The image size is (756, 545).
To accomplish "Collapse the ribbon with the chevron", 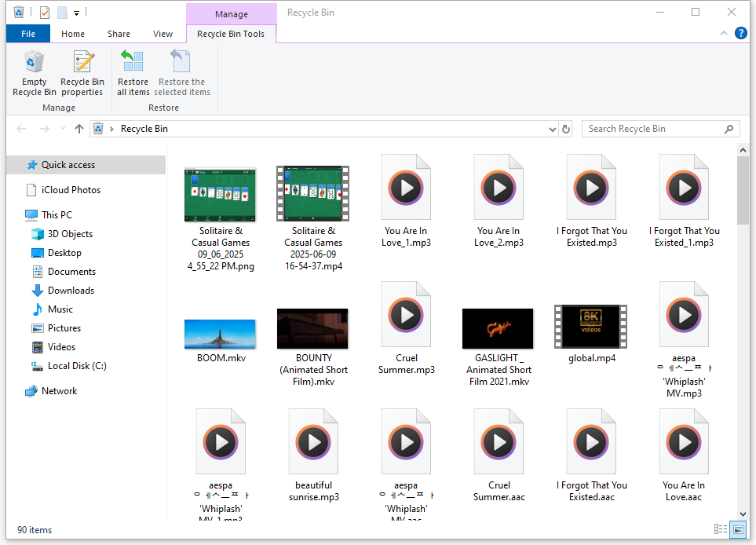I will click(x=723, y=33).
